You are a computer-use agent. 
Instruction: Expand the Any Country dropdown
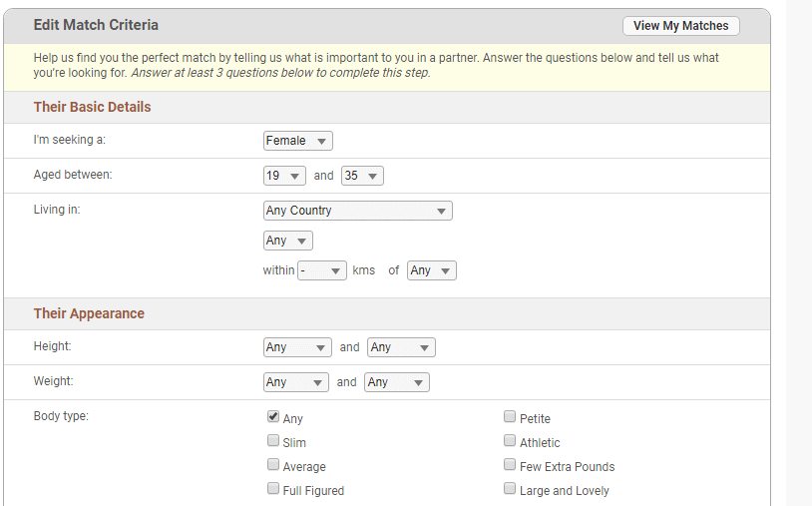[x=357, y=211]
